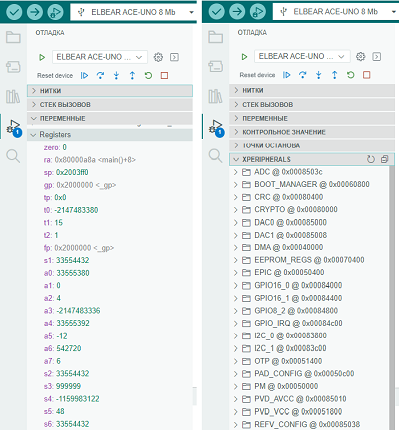Click Continue debug icon in left toolbar
Viewport: 399px width, 430px height.
(84, 76)
